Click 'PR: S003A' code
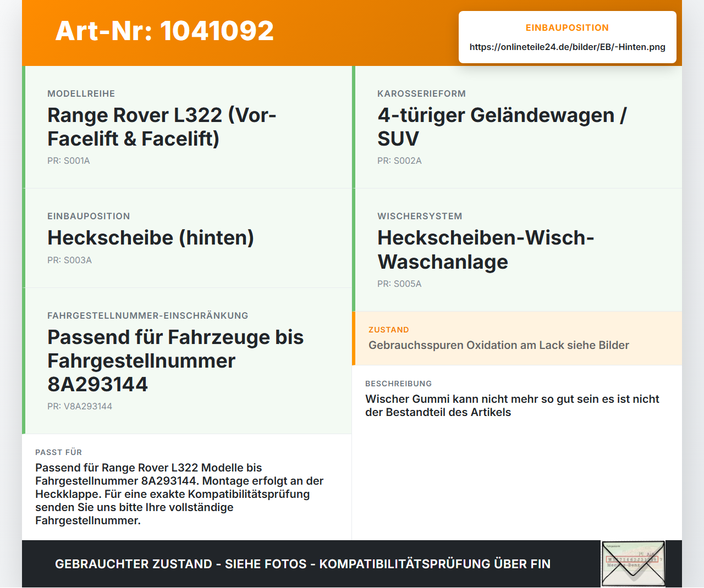 coord(69,260)
